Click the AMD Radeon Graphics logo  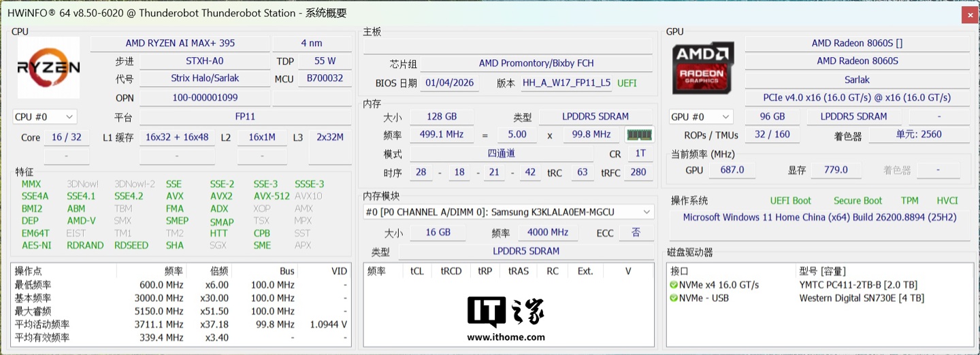pos(703,68)
